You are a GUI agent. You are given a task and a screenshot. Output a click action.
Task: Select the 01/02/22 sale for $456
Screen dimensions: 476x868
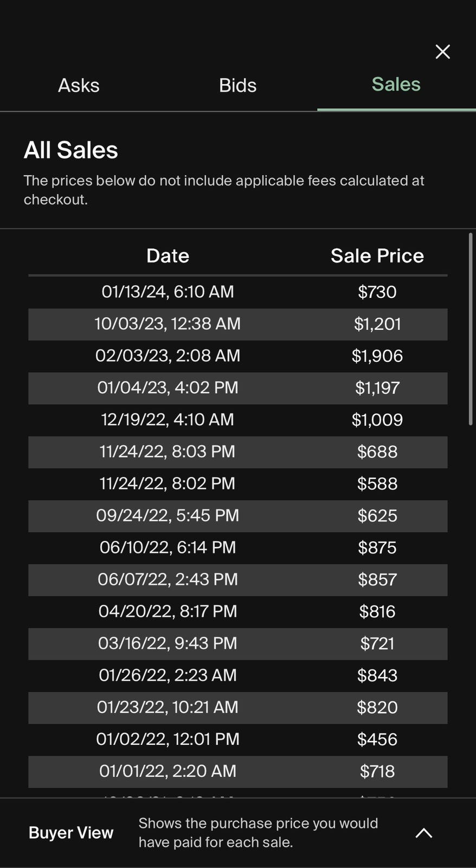tap(237, 739)
